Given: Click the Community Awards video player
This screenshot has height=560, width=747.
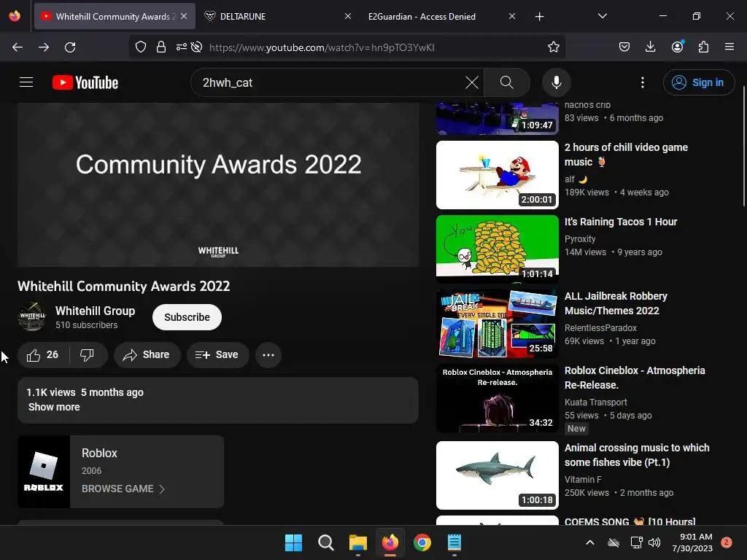Looking at the screenshot, I should pos(218,184).
